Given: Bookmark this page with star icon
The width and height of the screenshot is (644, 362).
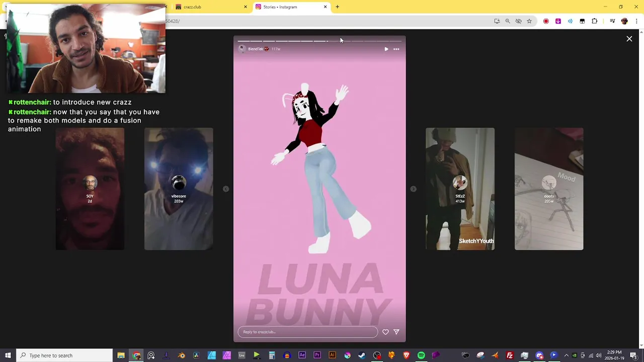Looking at the screenshot, I should (x=529, y=21).
